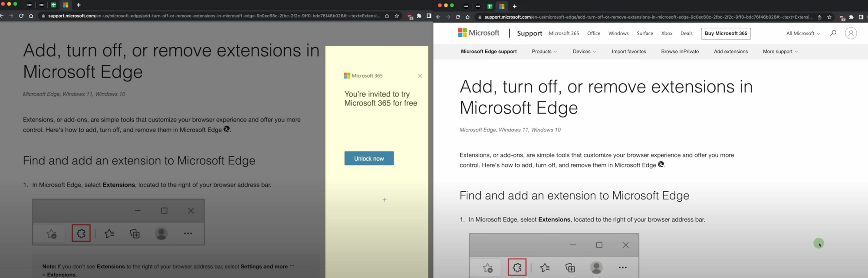Open Add extensions link
Image resolution: width=868 pixels, height=278 pixels.
731,52
